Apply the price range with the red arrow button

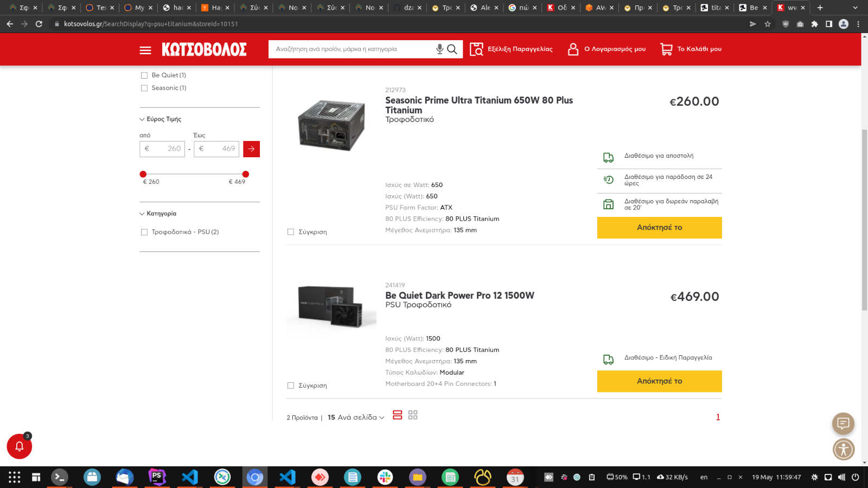pyautogui.click(x=251, y=149)
